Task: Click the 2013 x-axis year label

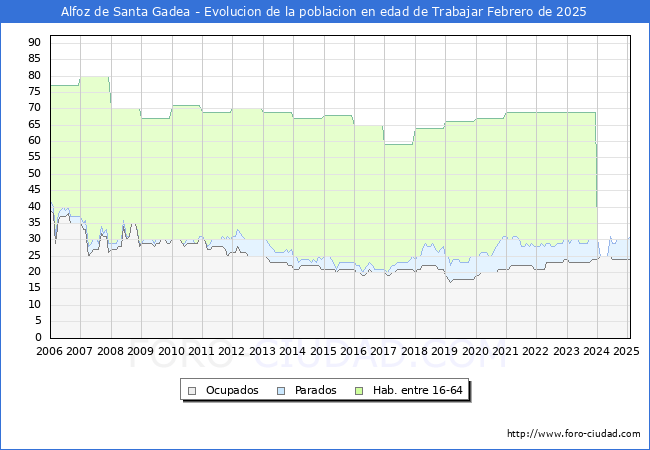Action: 262,351
